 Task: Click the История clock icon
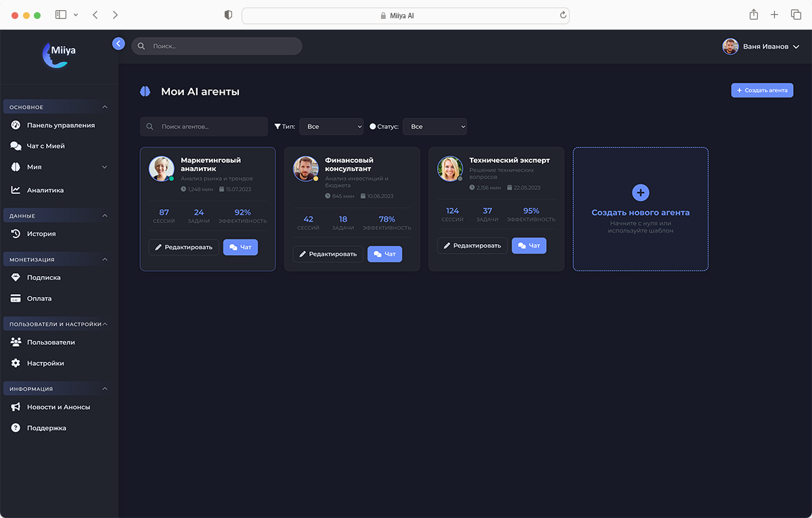[15, 233]
